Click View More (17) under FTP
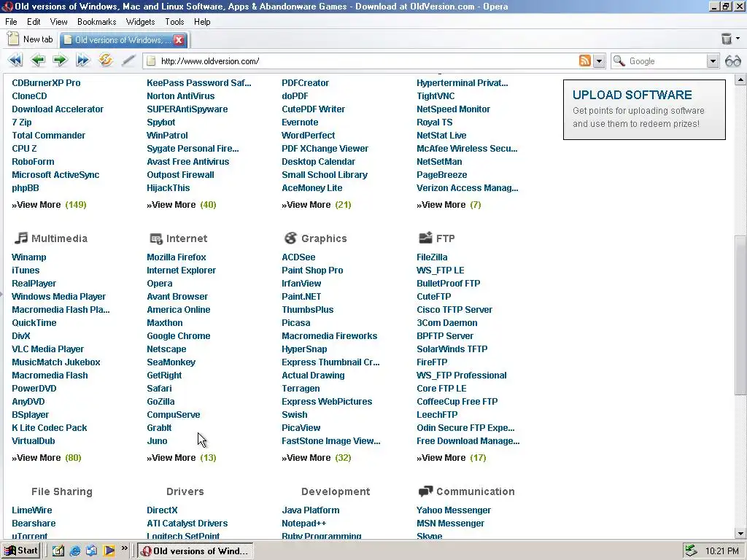747x560 pixels. 451,458
